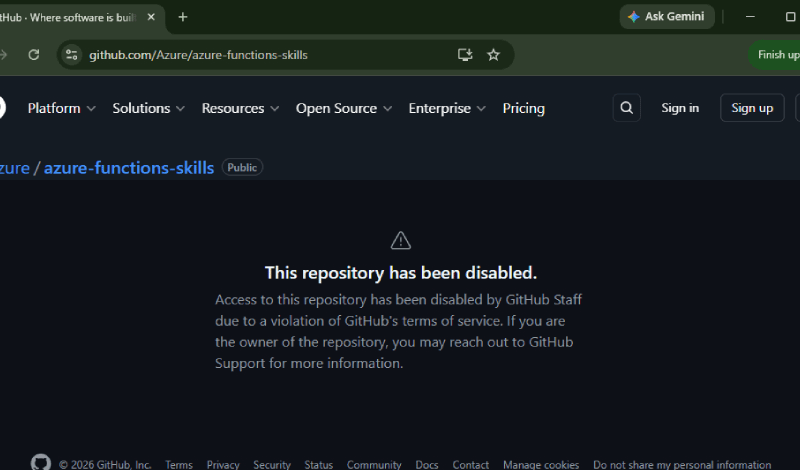Open a new tab with the plus icon
The width and height of the screenshot is (800, 470).
(183, 17)
